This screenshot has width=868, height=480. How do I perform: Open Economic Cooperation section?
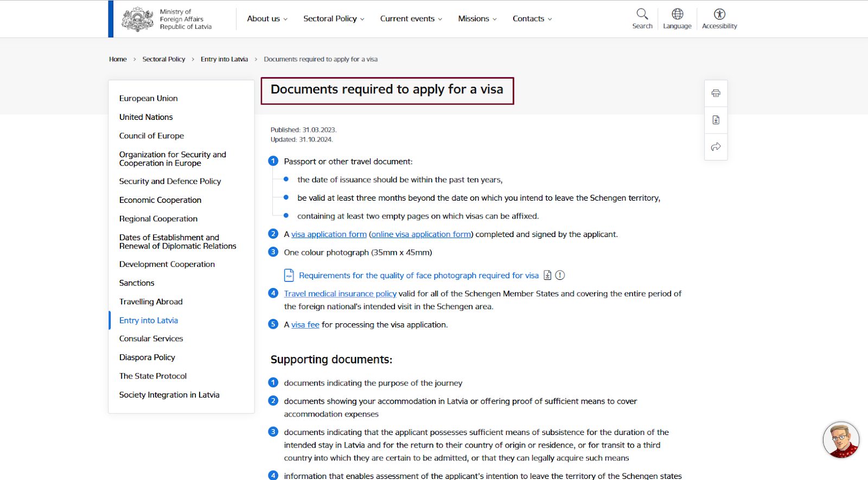pos(160,200)
